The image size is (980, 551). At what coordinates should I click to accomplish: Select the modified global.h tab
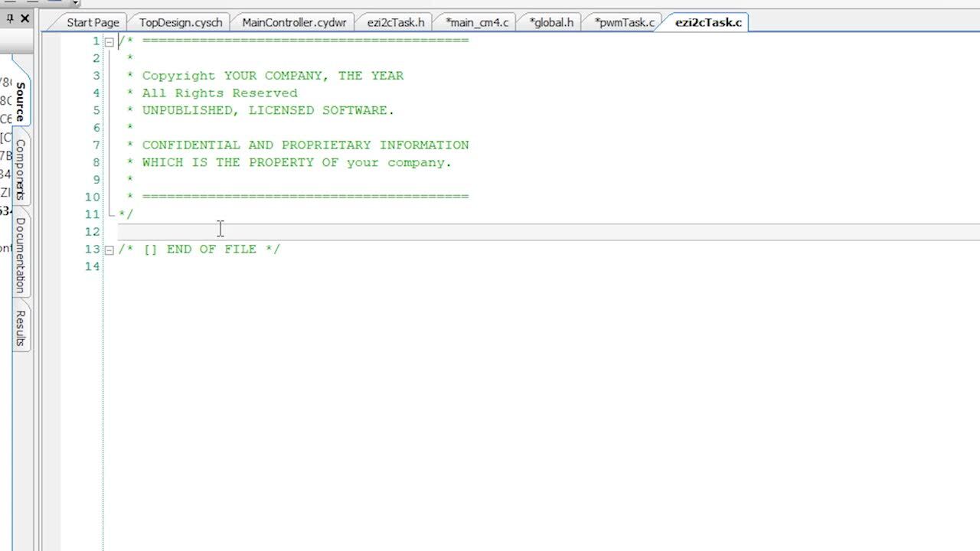point(550,22)
